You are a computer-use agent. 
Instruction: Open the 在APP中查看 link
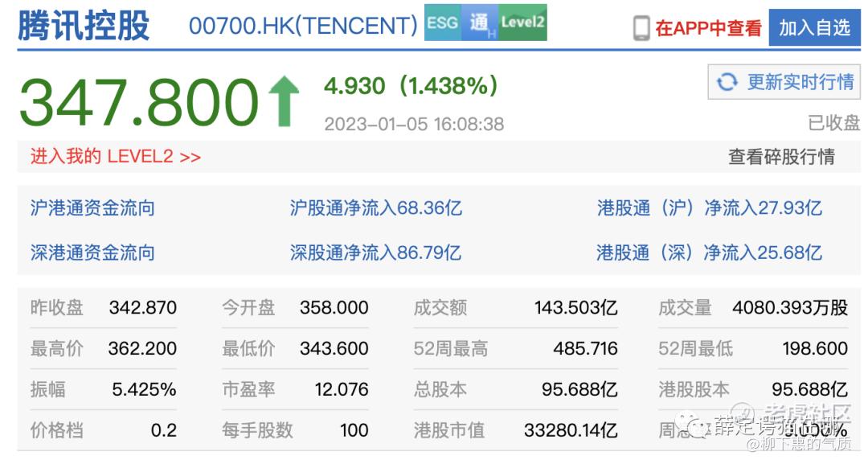point(709,27)
